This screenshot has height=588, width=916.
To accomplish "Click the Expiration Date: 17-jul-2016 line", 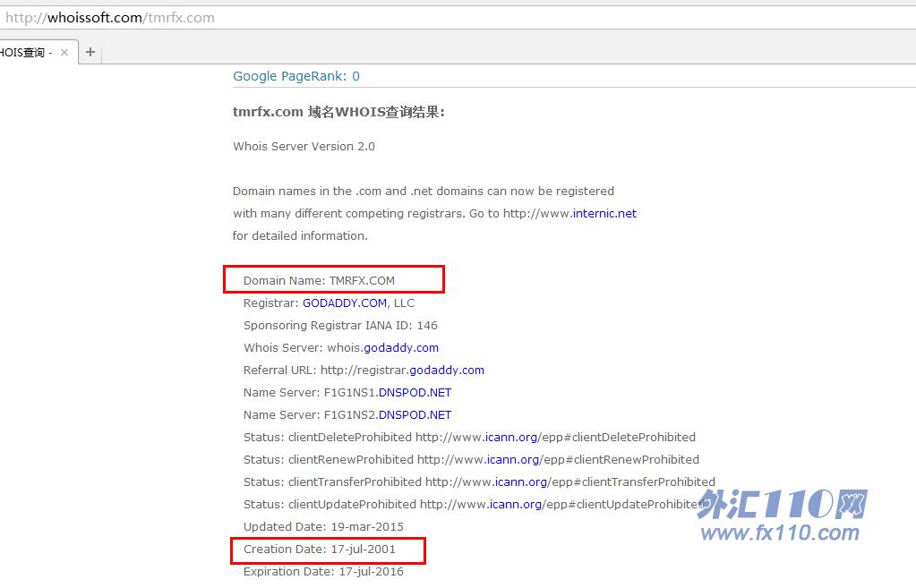I will click(323, 572).
